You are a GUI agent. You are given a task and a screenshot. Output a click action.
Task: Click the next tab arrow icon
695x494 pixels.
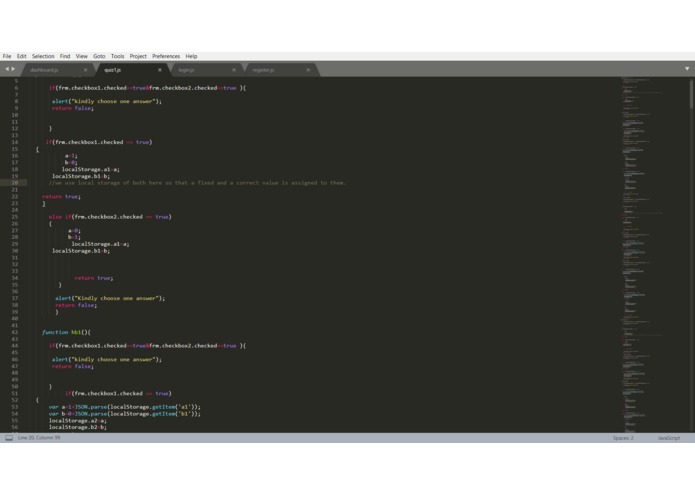pyautogui.click(x=13, y=69)
